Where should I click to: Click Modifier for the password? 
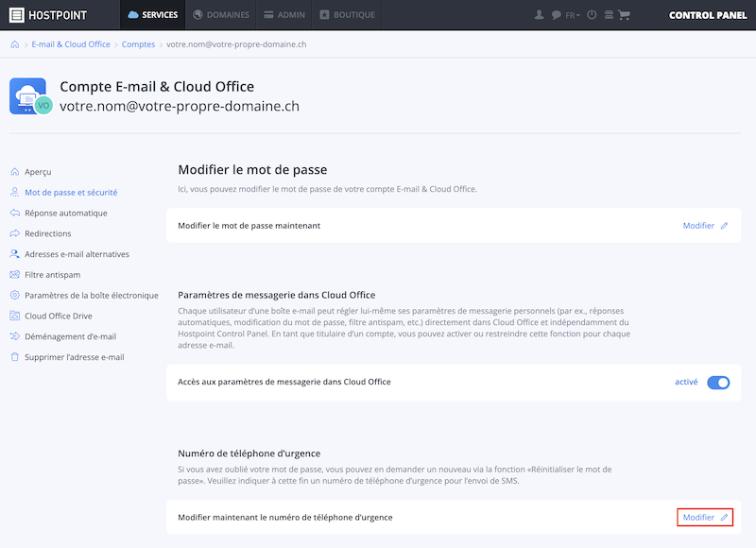[x=705, y=226]
